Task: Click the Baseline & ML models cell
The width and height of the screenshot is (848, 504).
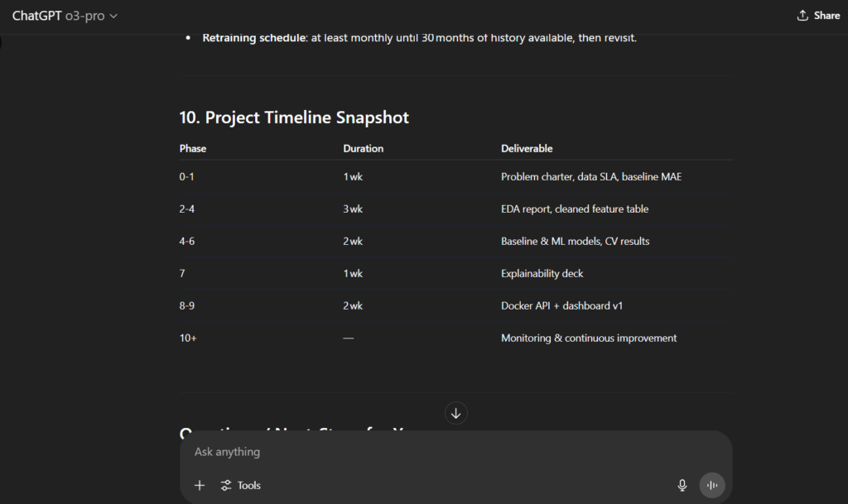Action: (x=575, y=242)
